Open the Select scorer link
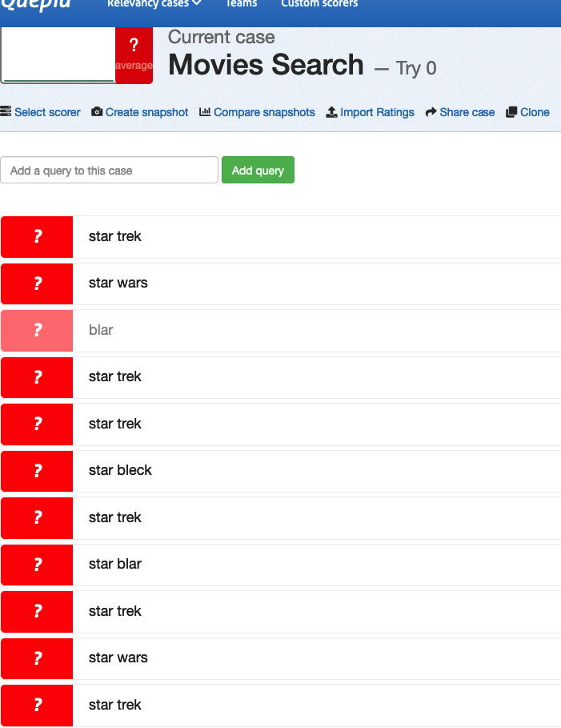 [x=47, y=112]
